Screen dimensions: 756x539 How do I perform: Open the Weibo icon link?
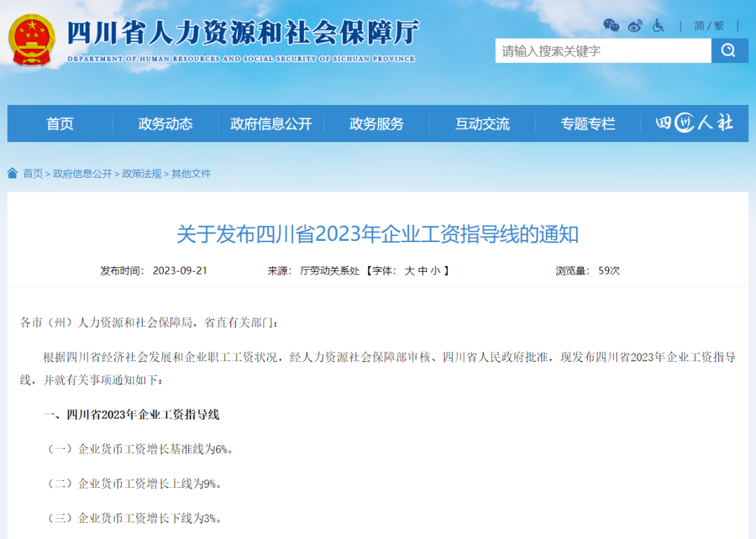tap(635, 26)
